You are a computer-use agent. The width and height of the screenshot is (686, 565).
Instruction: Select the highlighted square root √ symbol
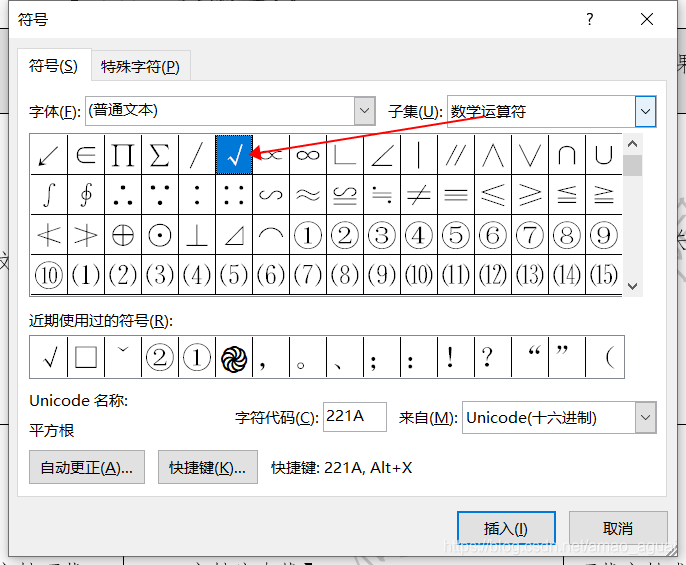[234, 154]
